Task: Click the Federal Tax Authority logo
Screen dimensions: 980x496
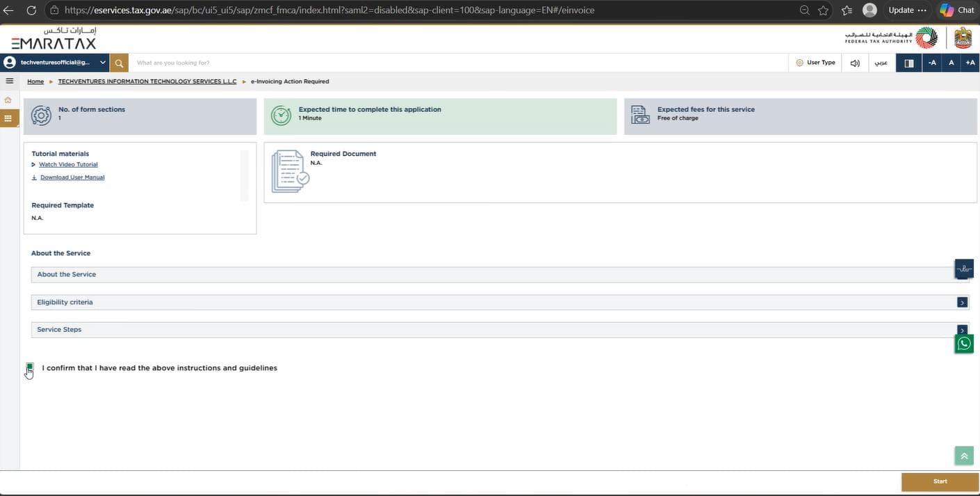Action: [891, 38]
